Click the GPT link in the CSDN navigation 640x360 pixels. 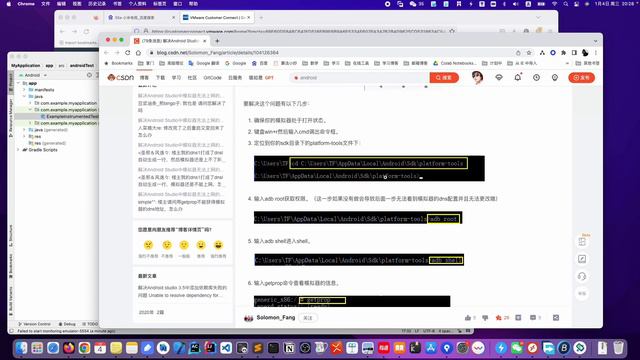269,78
